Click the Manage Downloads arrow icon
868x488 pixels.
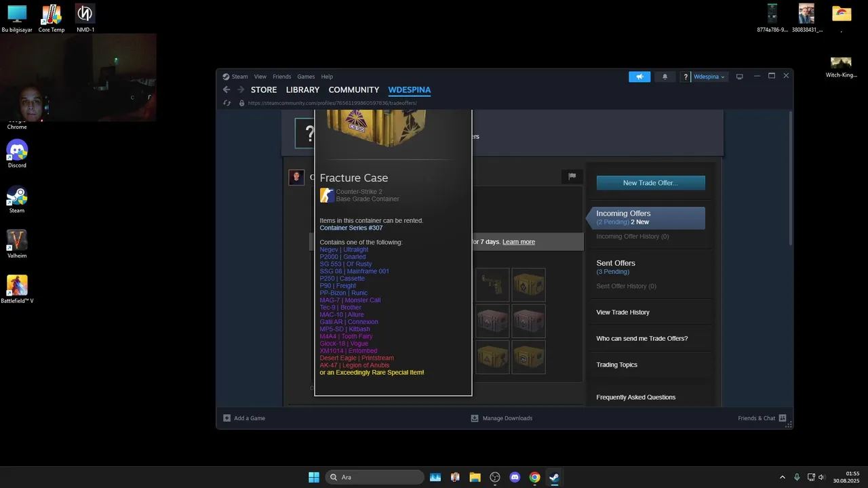[475, 418]
